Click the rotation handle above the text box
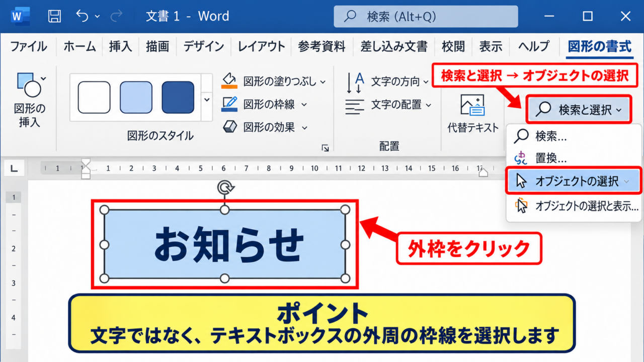Viewport: 644px width, 362px height. click(x=224, y=188)
